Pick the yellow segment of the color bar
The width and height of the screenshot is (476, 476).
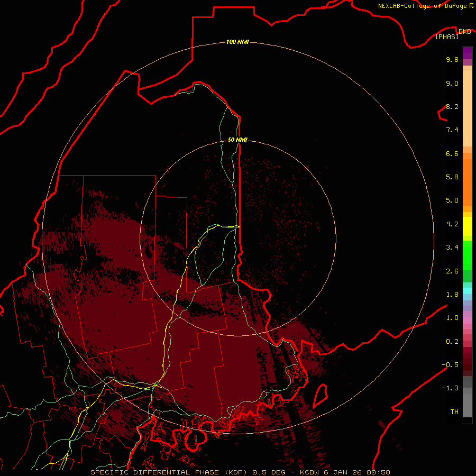(x=467, y=226)
